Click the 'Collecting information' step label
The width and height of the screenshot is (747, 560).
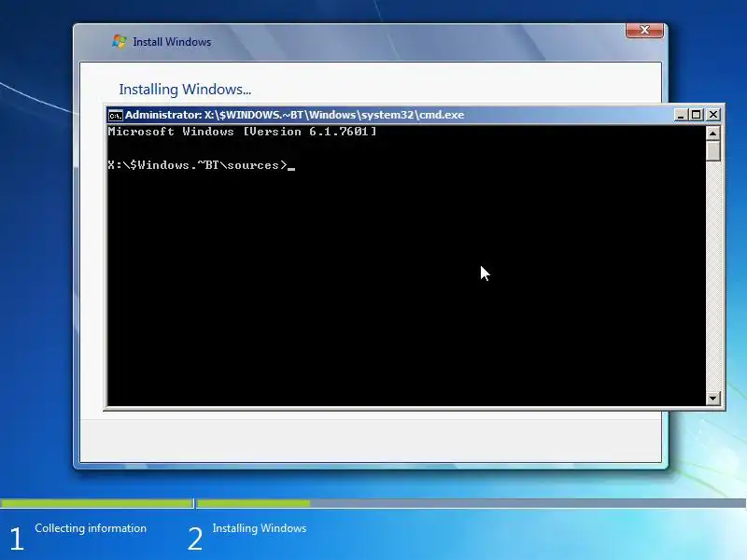click(91, 528)
